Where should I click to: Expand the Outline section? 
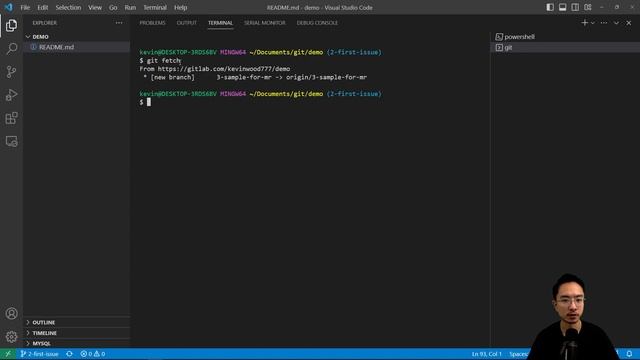(76, 322)
